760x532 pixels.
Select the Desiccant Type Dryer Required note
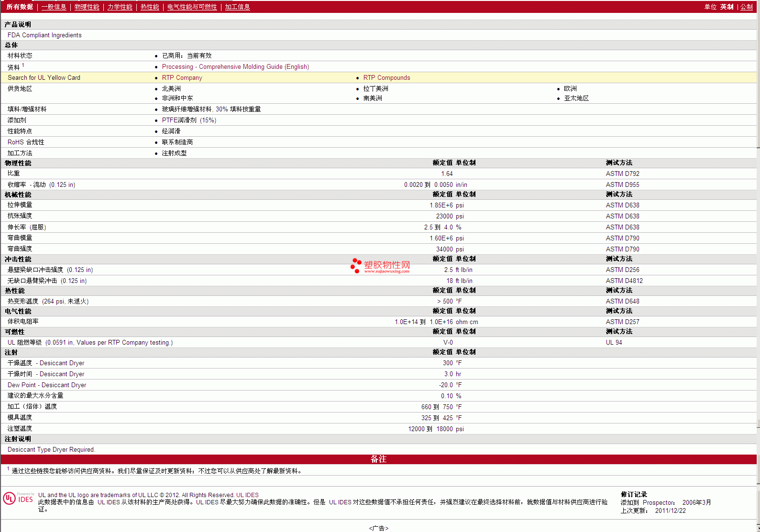(51, 450)
